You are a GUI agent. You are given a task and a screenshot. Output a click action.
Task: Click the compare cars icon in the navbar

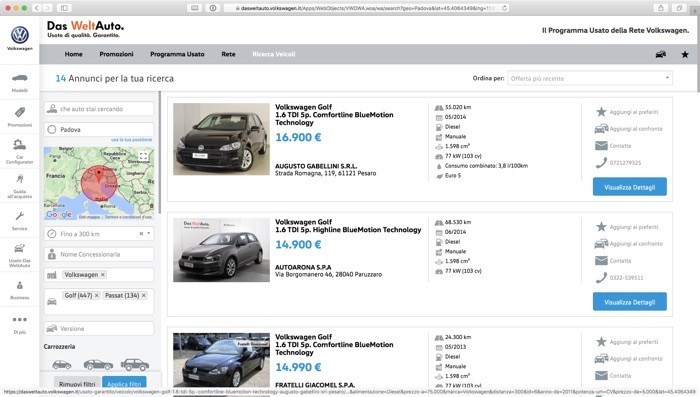(x=661, y=54)
